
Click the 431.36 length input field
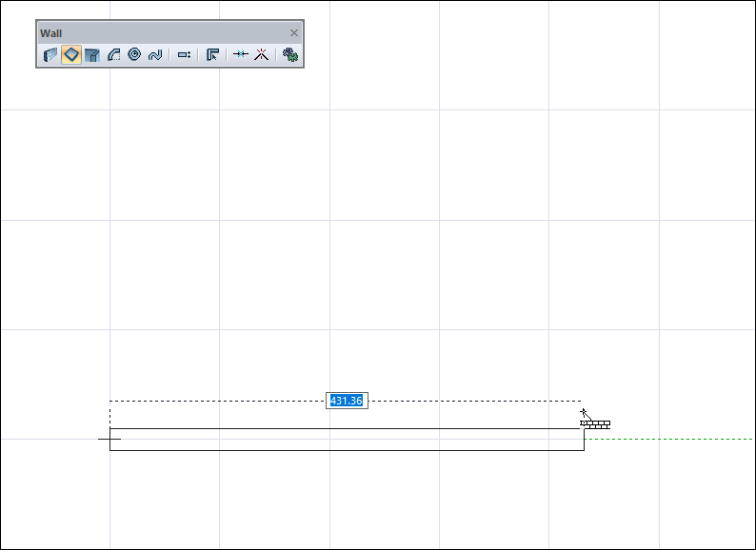click(347, 401)
